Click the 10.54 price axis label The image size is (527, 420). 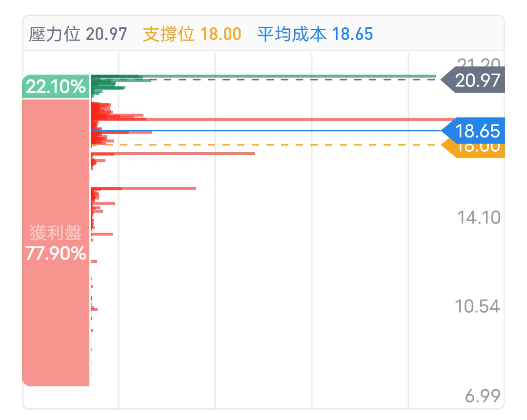point(477,306)
